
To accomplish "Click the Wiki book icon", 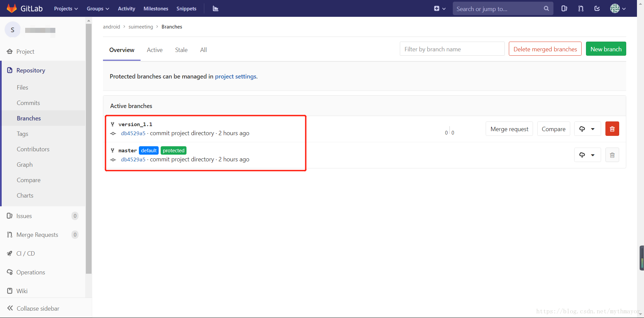I will (10, 291).
